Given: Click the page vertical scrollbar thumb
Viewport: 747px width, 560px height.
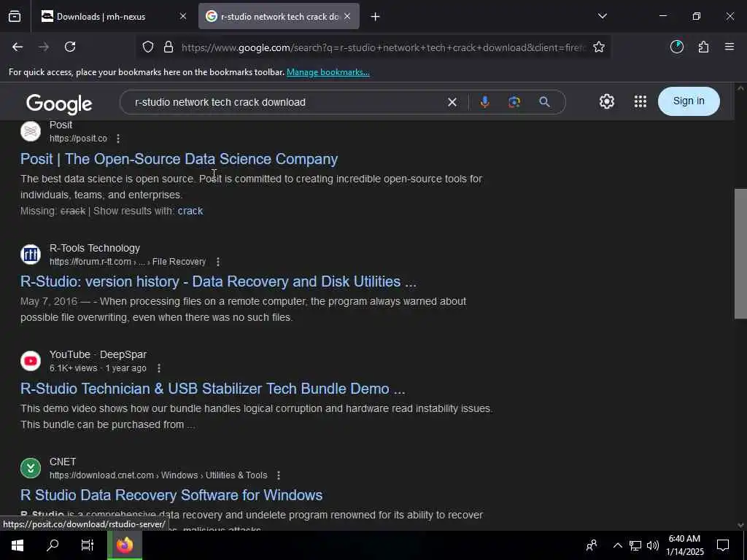Looking at the screenshot, I should (740, 254).
